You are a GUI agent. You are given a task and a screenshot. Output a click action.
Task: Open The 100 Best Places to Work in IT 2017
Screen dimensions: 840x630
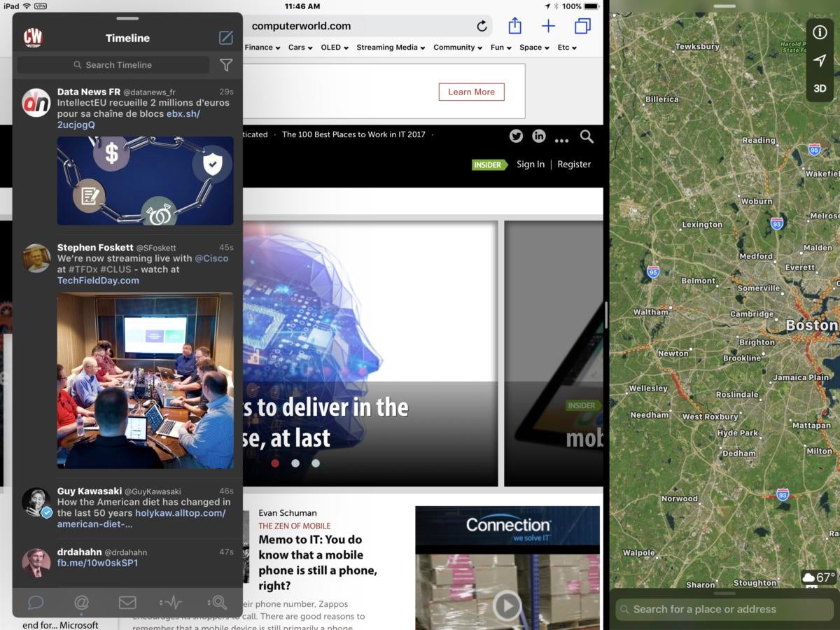[x=353, y=134]
